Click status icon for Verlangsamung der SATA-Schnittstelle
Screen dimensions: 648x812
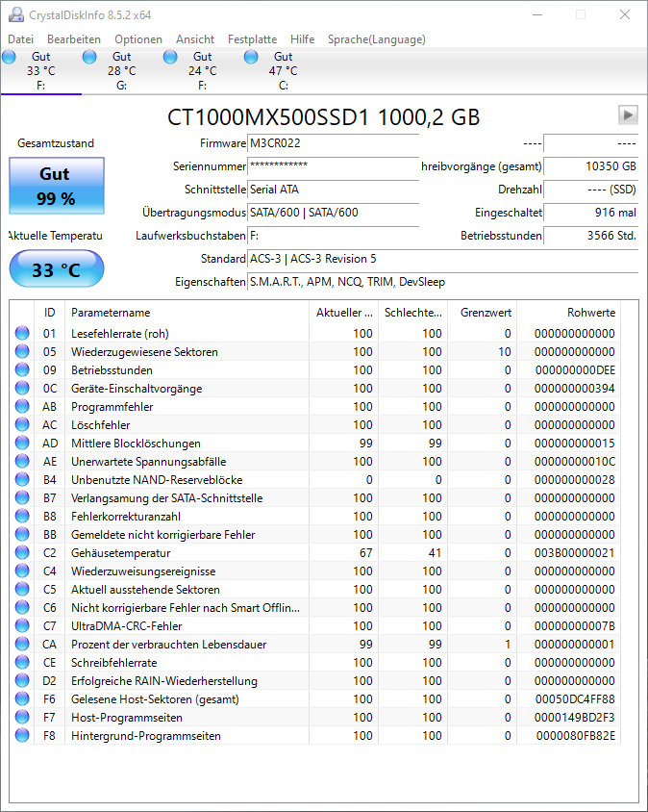[22, 497]
